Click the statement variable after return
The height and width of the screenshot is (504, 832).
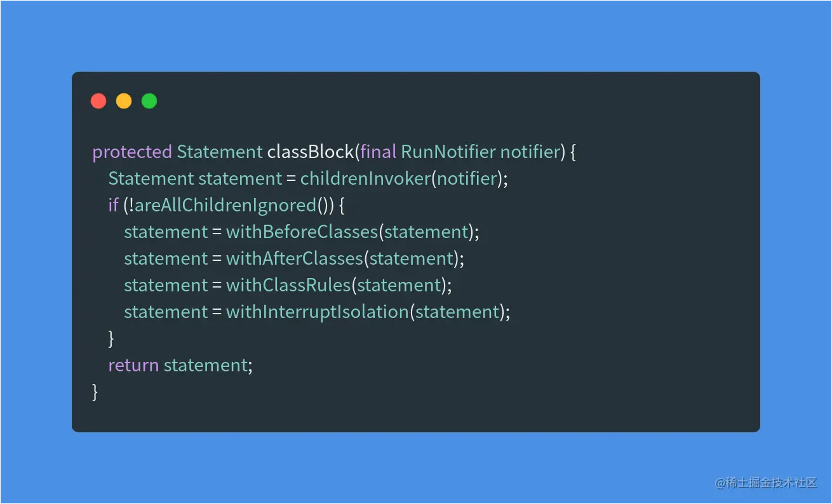[x=206, y=366]
